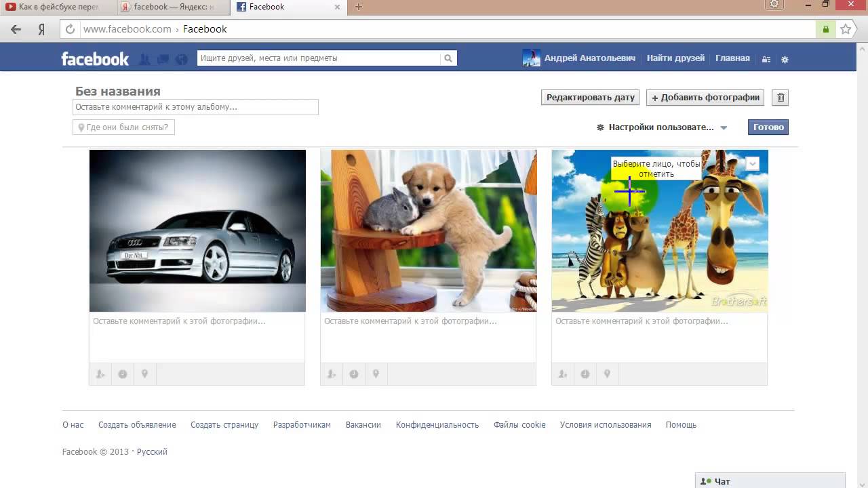The height and width of the screenshot is (488, 868).
Task: Click Где они были сняты location field
Action: (x=123, y=127)
